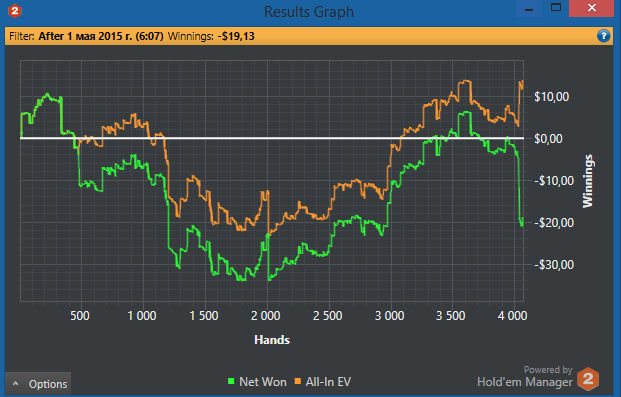
Task: Click the 1 500 hands x-axis label
Action: tap(204, 316)
